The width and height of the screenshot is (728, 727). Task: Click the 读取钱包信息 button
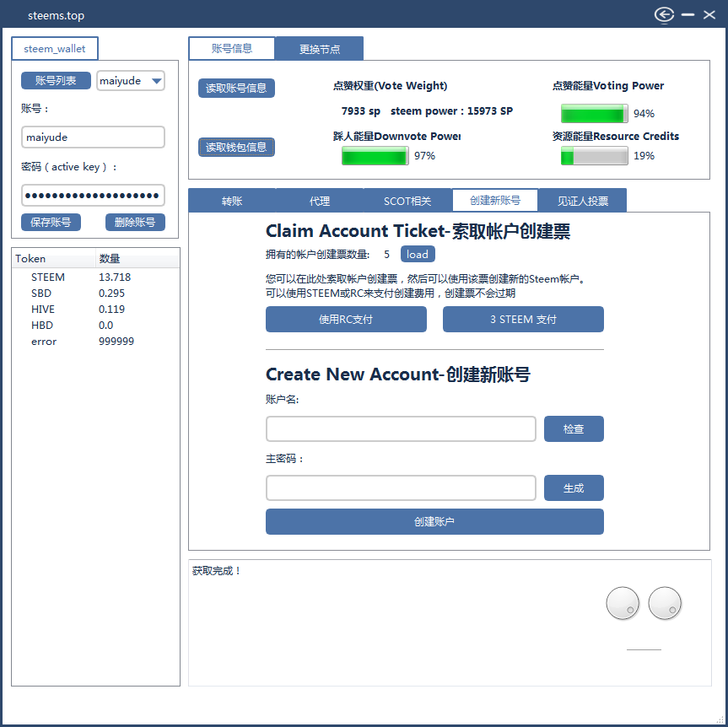(x=236, y=147)
